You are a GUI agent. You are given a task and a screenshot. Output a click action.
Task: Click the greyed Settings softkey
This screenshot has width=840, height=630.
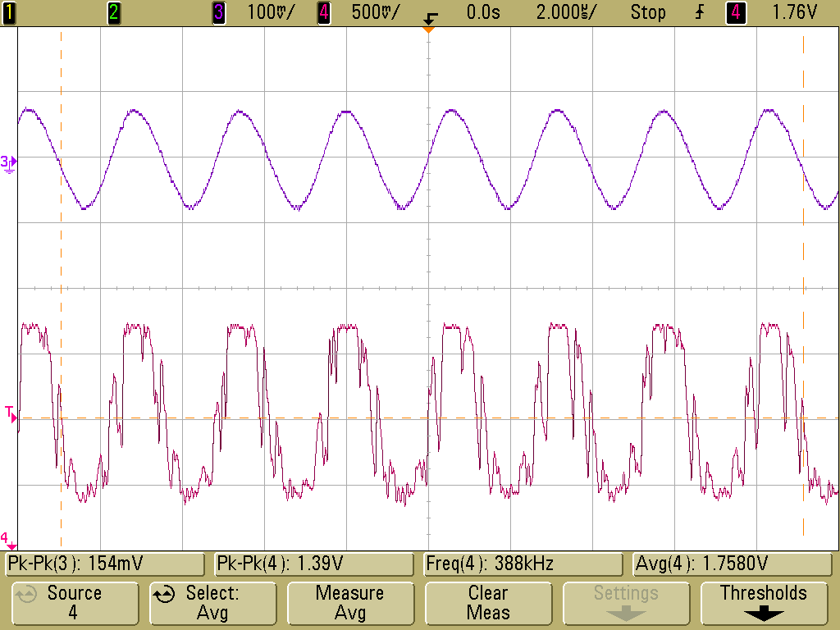click(626, 603)
